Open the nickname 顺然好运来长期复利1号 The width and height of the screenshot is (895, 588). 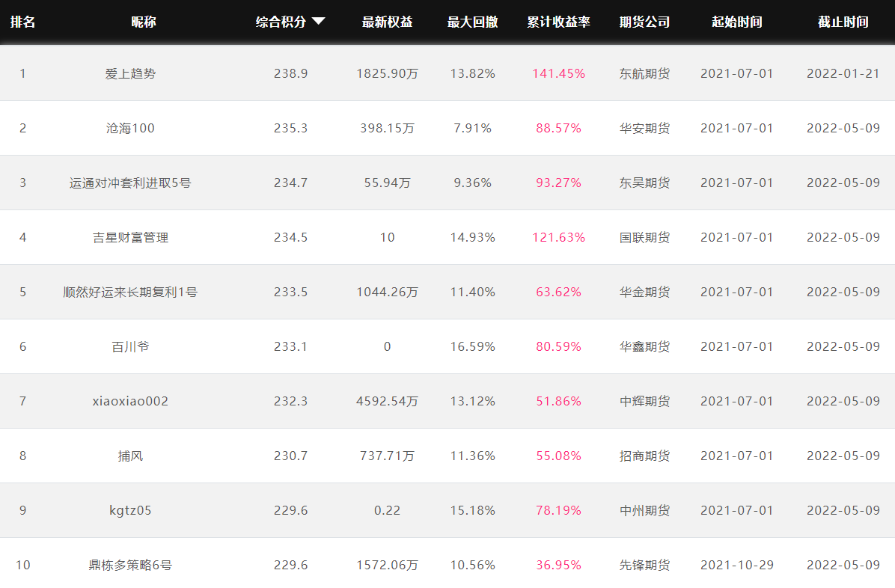[130, 292]
